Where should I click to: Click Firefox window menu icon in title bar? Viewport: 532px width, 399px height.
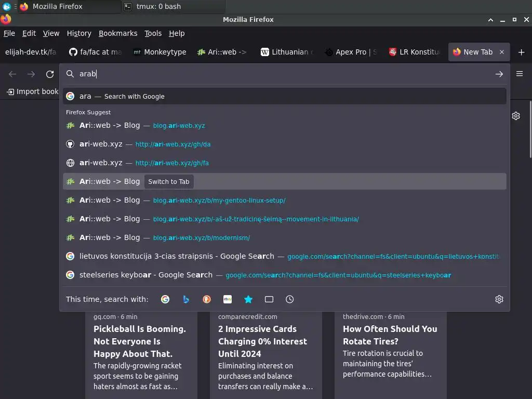coord(6,19)
